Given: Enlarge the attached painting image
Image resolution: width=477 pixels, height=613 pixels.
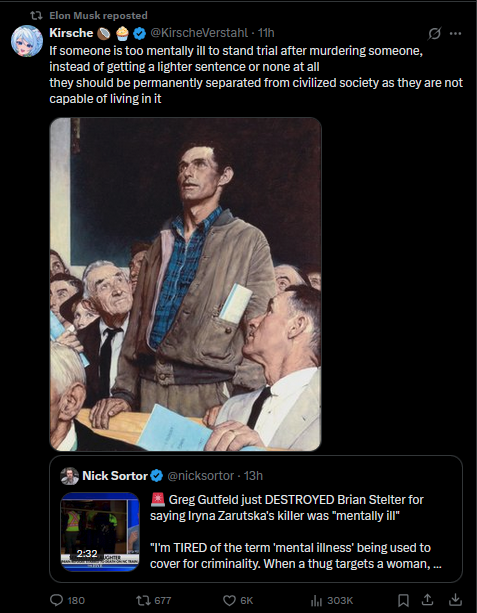Looking at the screenshot, I should pyautogui.click(x=185, y=284).
